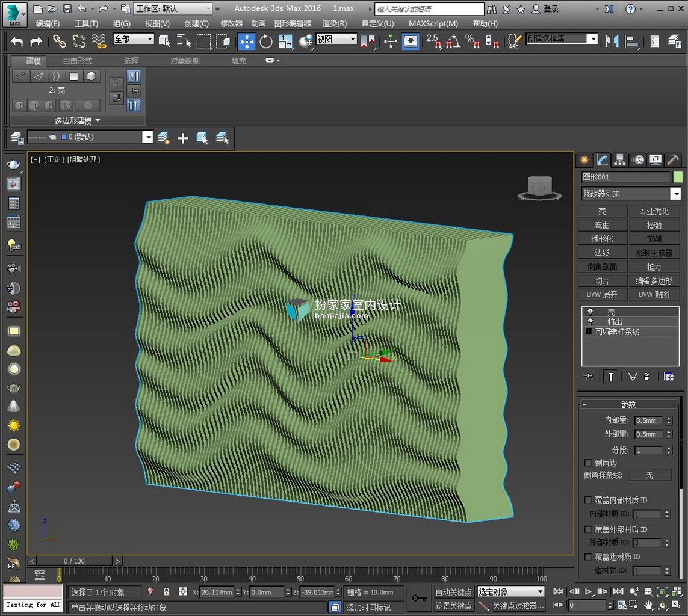This screenshot has height=616, width=688.
Task: Open the 全部 selection filter dropdown
Action: (x=134, y=40)
